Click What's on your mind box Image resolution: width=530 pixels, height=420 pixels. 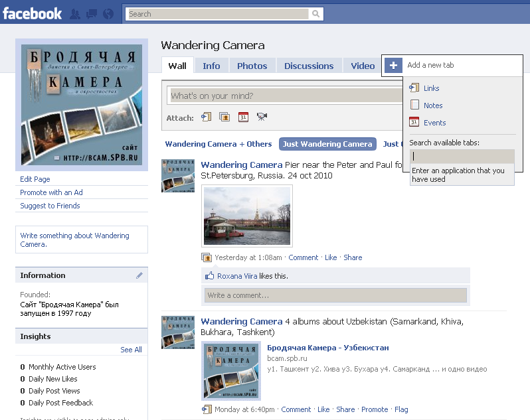(x=286, y=96)
